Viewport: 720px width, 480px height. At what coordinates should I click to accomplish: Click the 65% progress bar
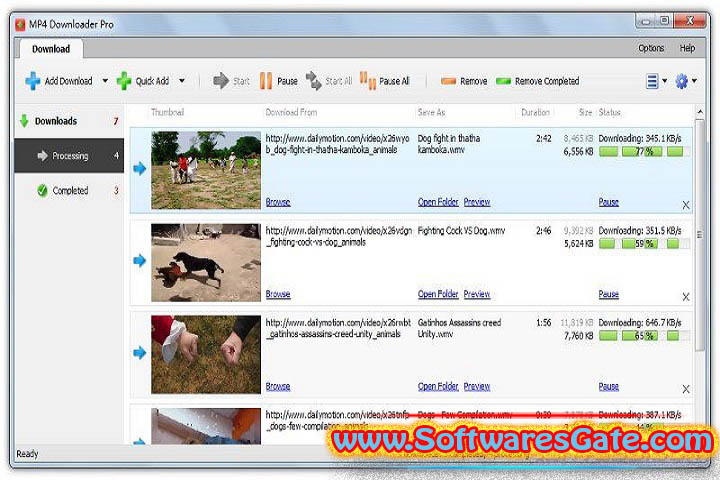(644, 336)
